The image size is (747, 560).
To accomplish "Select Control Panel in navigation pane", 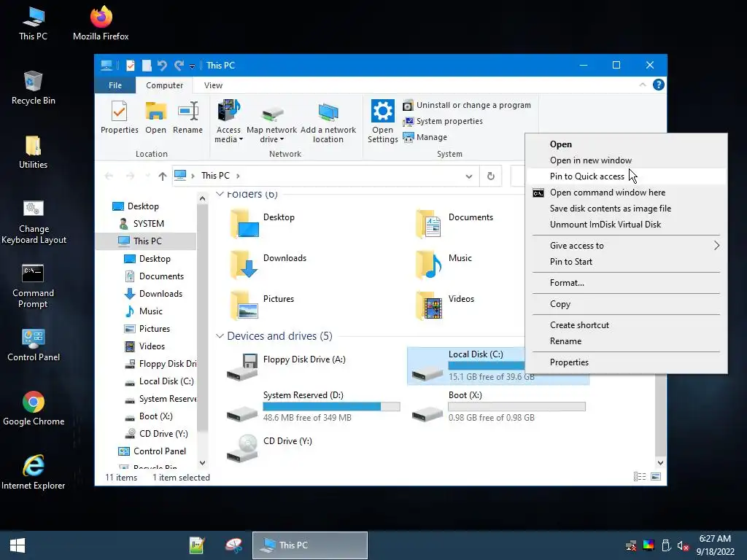I will [x=152, y=451].
